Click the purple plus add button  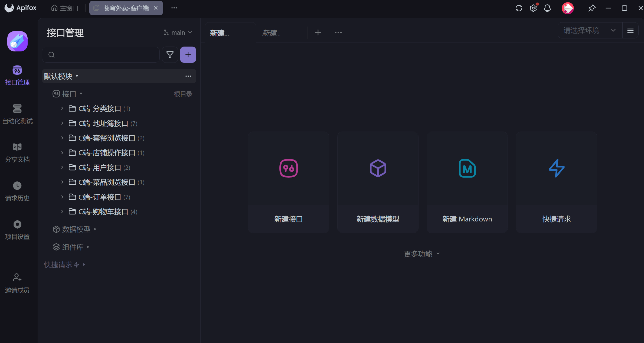click(x=188, y=55)
